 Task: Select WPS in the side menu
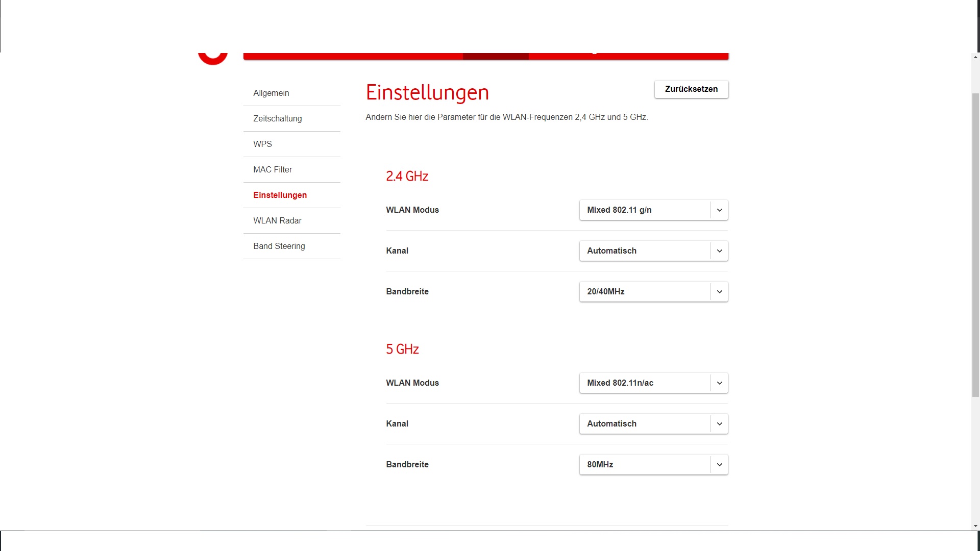(262, 144)
